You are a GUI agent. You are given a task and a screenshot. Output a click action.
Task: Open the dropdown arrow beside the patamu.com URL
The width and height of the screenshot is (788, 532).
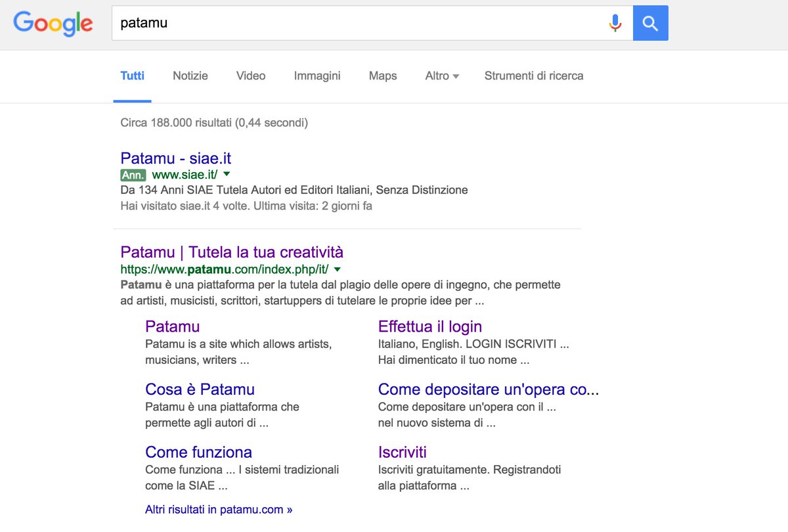point(337,269)
